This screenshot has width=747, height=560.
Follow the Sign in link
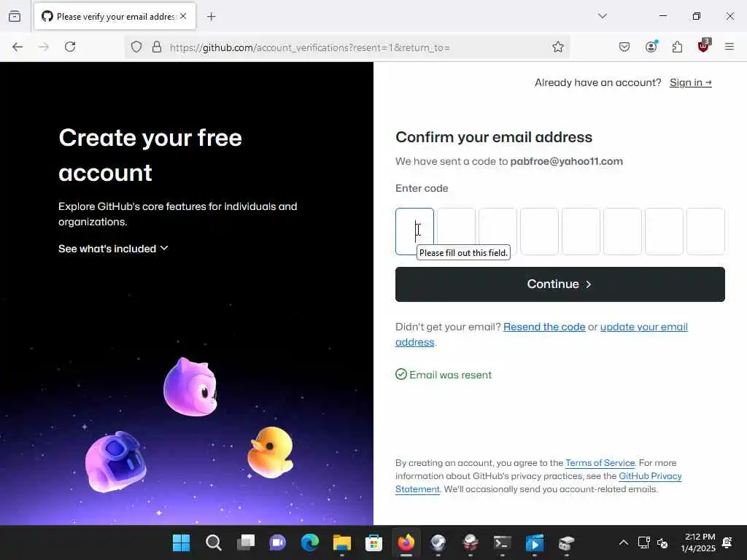click(690, 82)
